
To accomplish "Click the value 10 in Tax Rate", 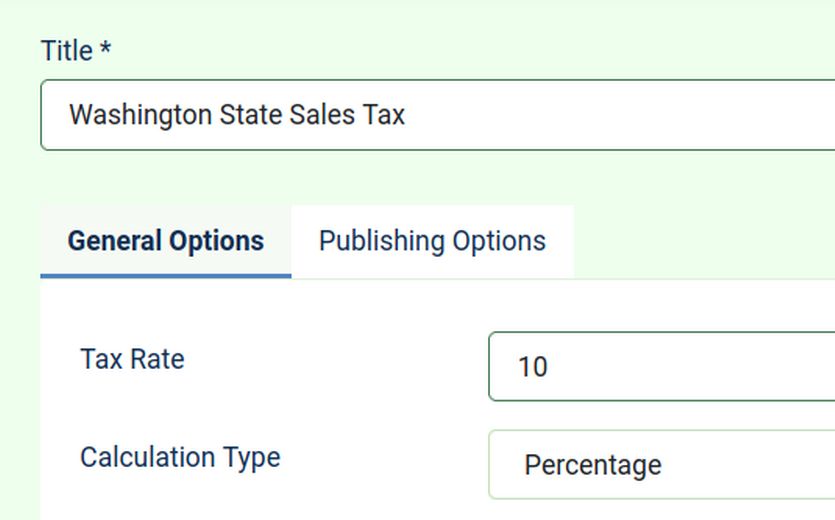I will [533, 367].
